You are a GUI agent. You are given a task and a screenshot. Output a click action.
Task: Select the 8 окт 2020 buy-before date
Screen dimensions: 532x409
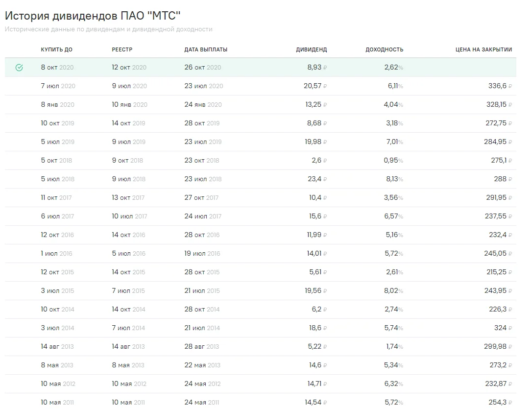(57, 68)
